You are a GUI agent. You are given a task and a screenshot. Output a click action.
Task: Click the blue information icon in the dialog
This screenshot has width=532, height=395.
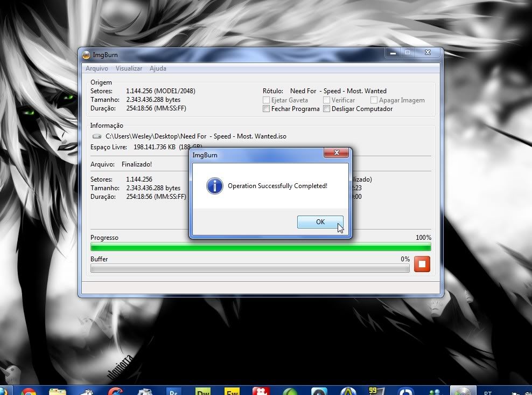(x=214, y=186)
